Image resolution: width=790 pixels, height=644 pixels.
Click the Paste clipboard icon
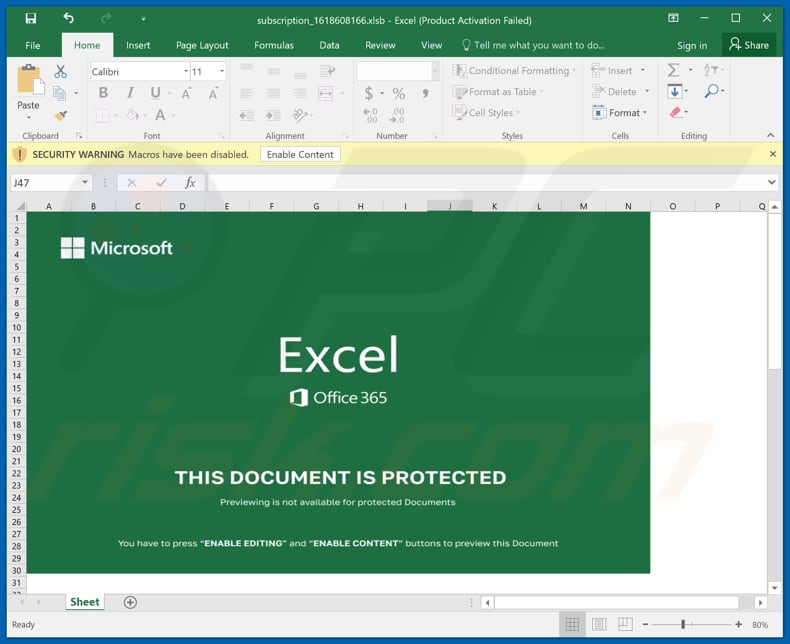pos(29,81)
